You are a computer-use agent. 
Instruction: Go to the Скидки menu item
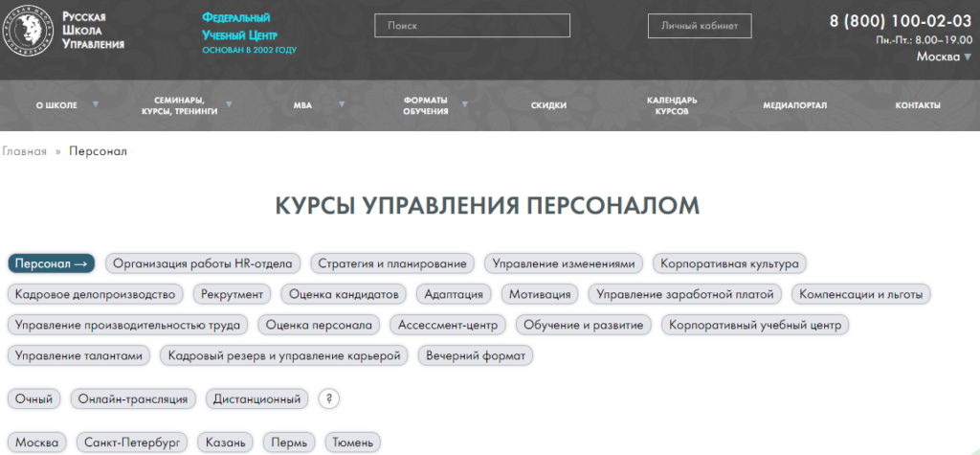(548, 105)
